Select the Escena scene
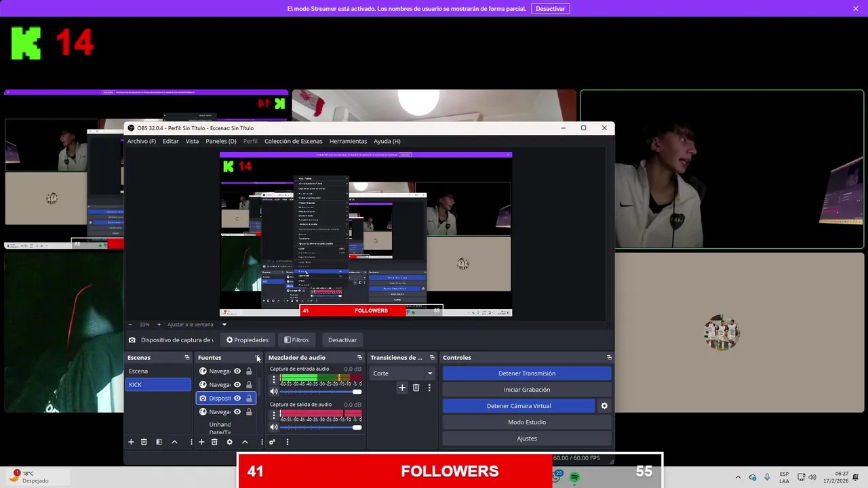The image size is (868, 488). pyautogui.click(x=159, y=371)
